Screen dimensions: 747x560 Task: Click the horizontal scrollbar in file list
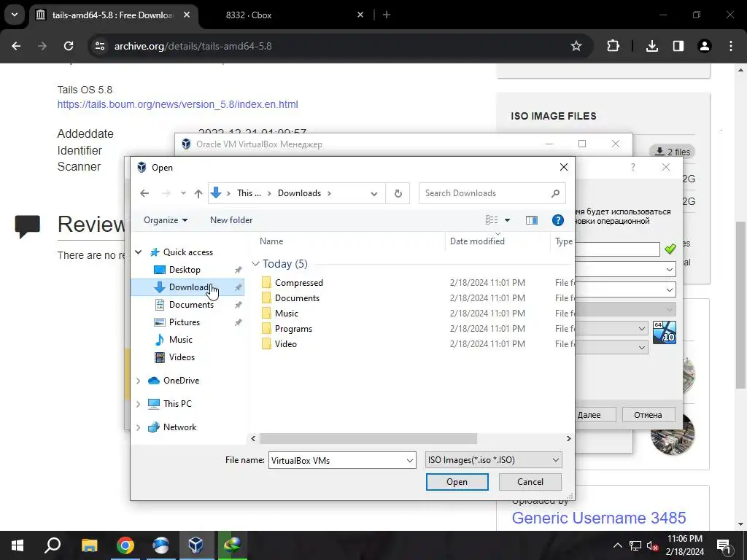[368, 438]
